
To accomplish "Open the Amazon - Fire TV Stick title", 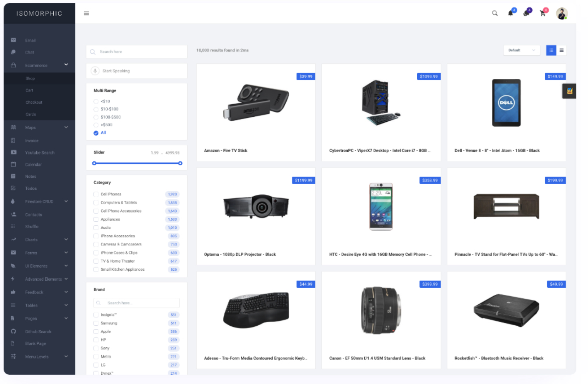I will (226, 151).
